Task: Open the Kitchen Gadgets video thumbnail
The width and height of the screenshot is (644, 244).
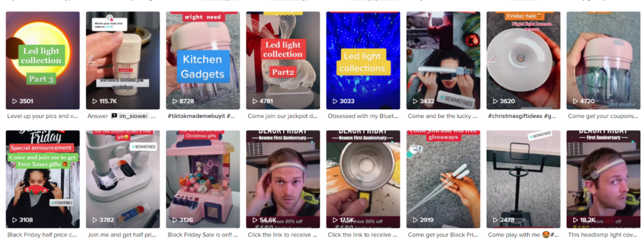Action: 203,60
